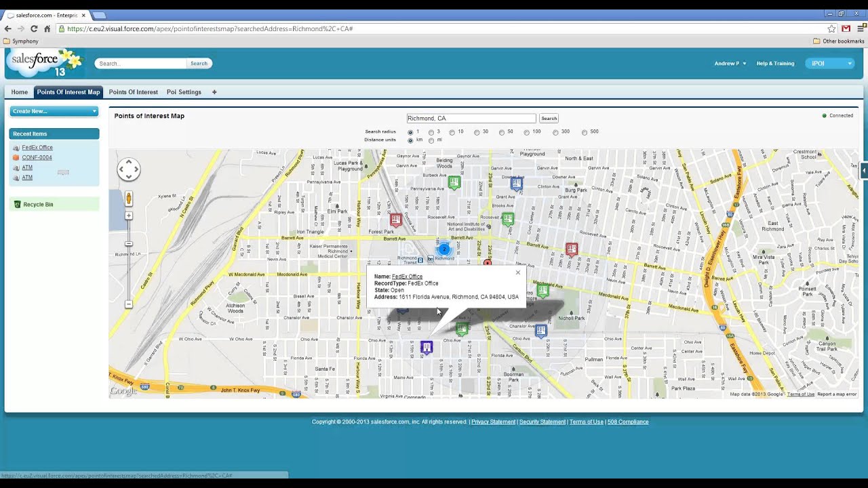Pan the map down with the arrow control

(x=129, y=177)
